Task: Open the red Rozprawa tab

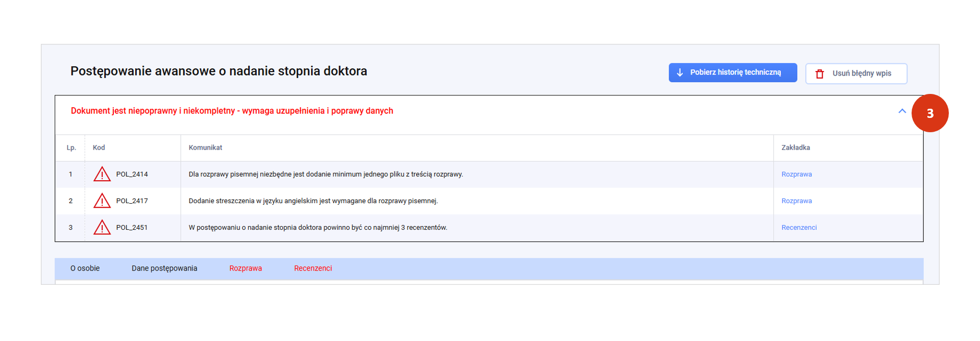Action: 245,269
